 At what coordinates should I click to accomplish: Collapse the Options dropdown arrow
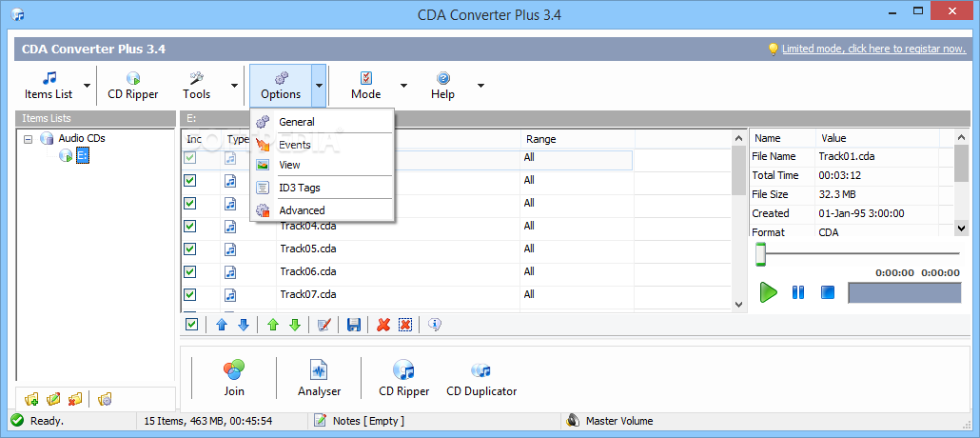pos(320,86)
